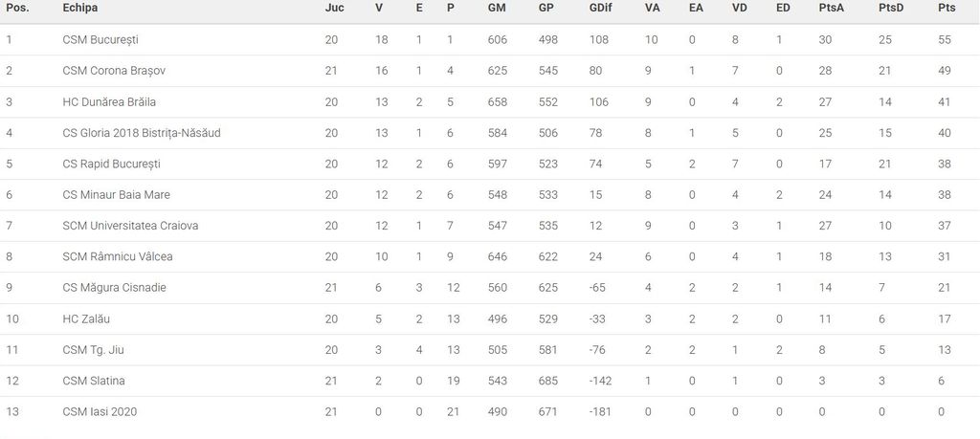Click the Juc column header
Image resolution: width=980 pixels, height=439 pixels.
pyautogui.click(x=334, y=8)
